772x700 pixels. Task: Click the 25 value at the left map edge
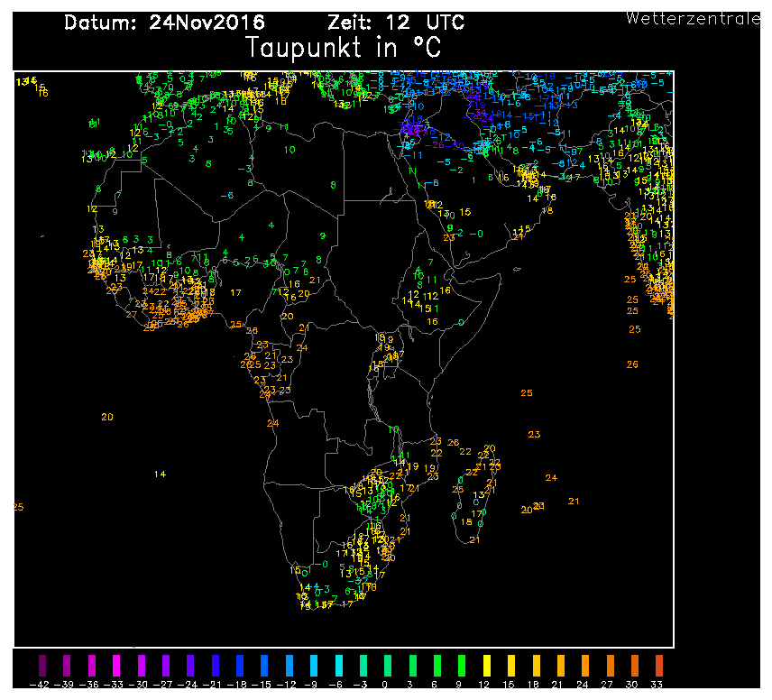tap(18, 507)
